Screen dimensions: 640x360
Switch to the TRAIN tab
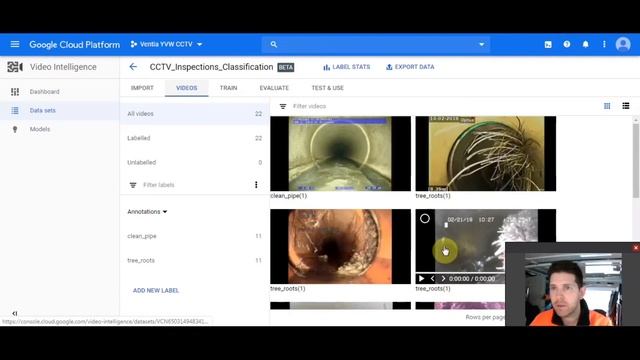(229, 88)
